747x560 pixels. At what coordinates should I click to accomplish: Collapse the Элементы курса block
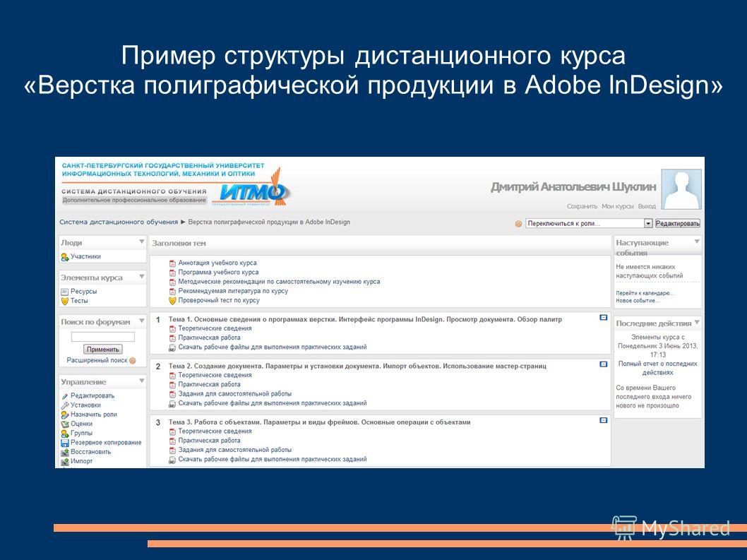[x=141, y=276]
